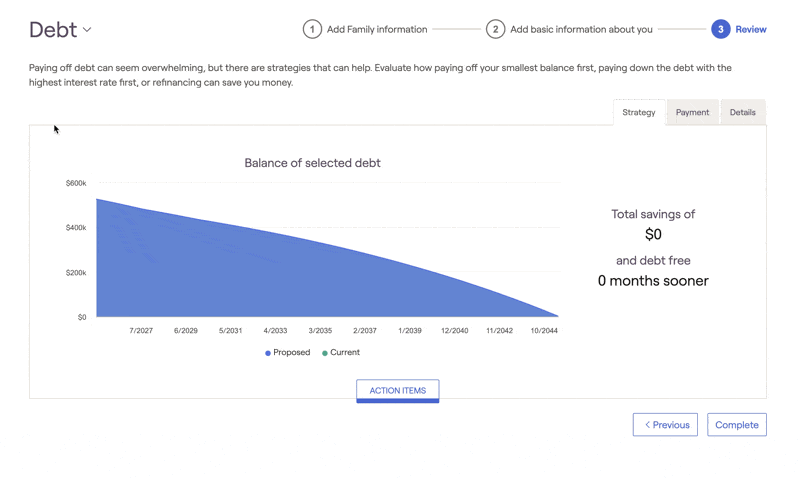Open Add Family information step
The image size is (800, 478).
(x=377, y=30)
